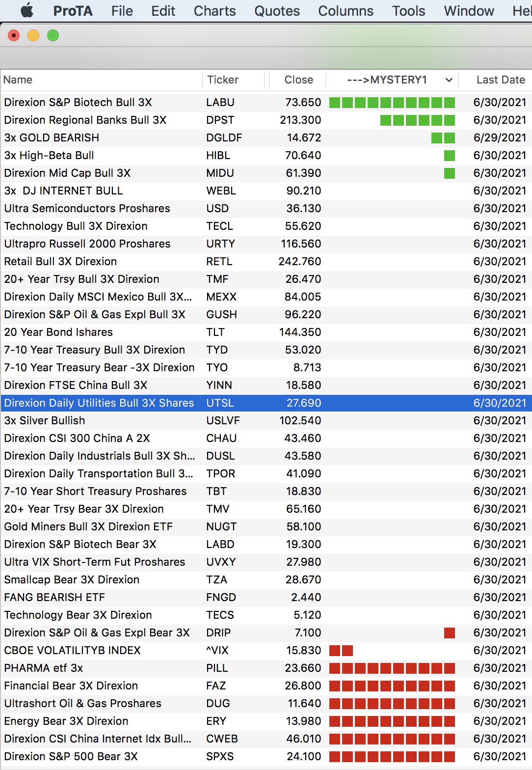Select Technology Bull 3X Direxion row

coord(266,226)
